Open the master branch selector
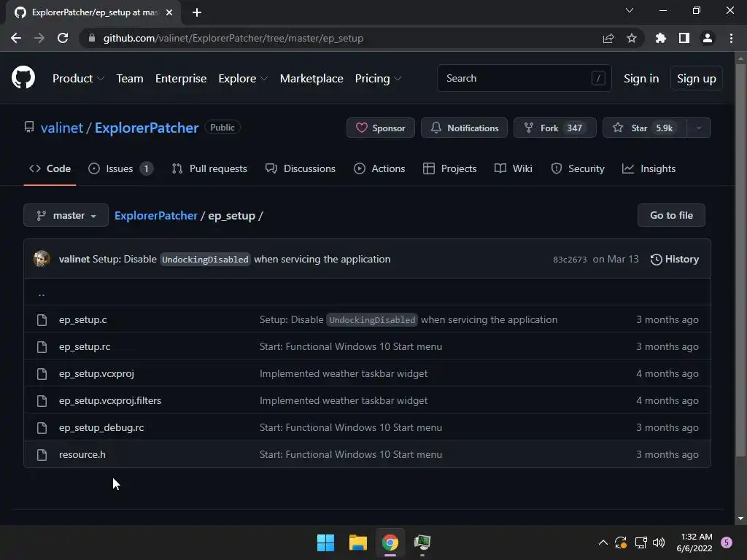 (x=66, y=215)
